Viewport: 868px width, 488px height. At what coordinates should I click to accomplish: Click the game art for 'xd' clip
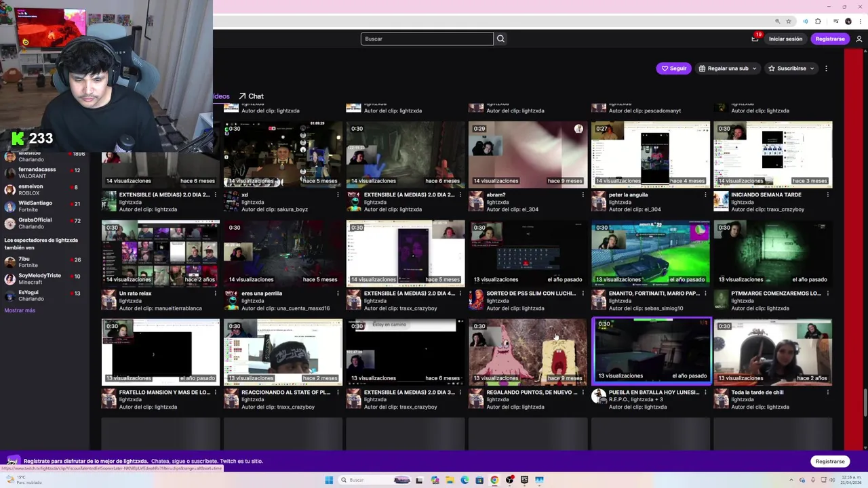pyautogui.click(x=231, y=202)
